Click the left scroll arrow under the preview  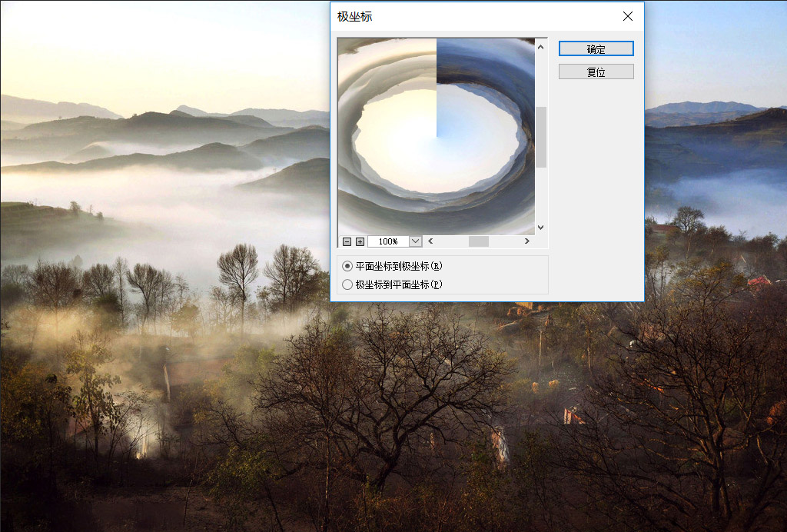tap(430, 241)
